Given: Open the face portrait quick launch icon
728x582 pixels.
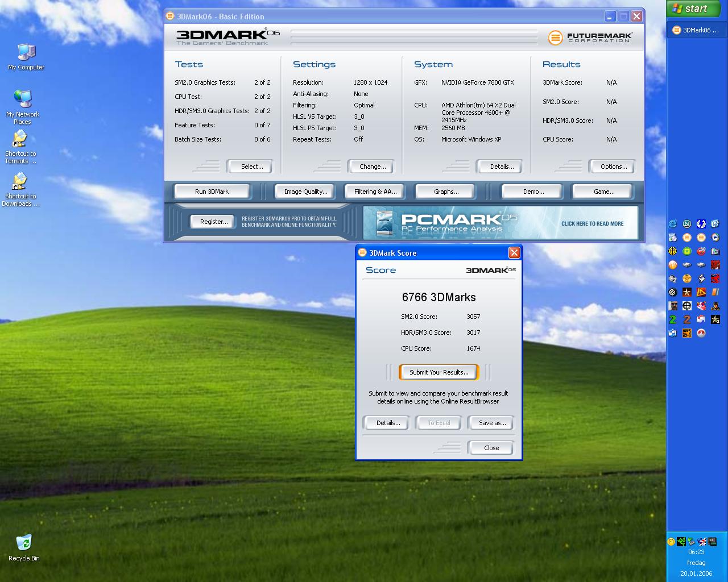Looking at the screenshot, I should tap(672, 306).
